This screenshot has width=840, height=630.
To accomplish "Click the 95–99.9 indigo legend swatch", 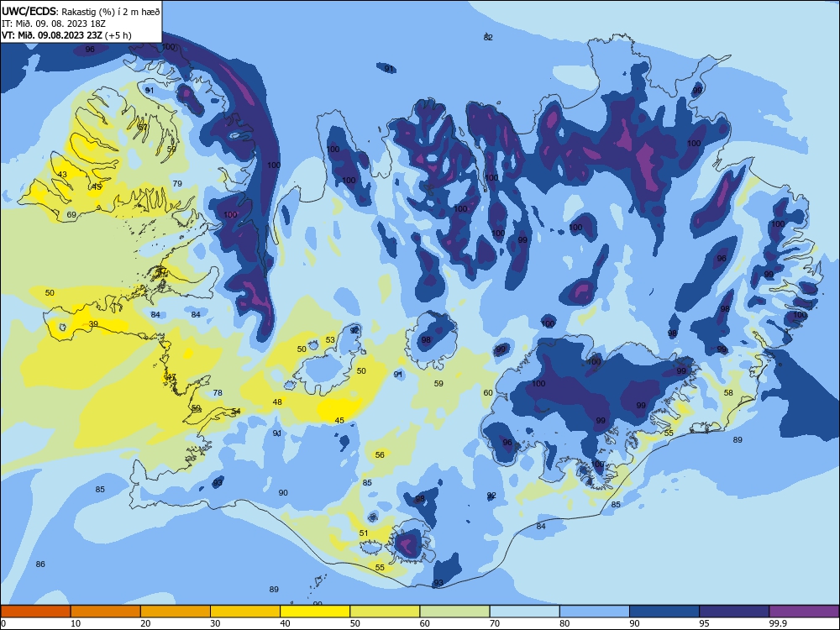I will pos(734,612).
